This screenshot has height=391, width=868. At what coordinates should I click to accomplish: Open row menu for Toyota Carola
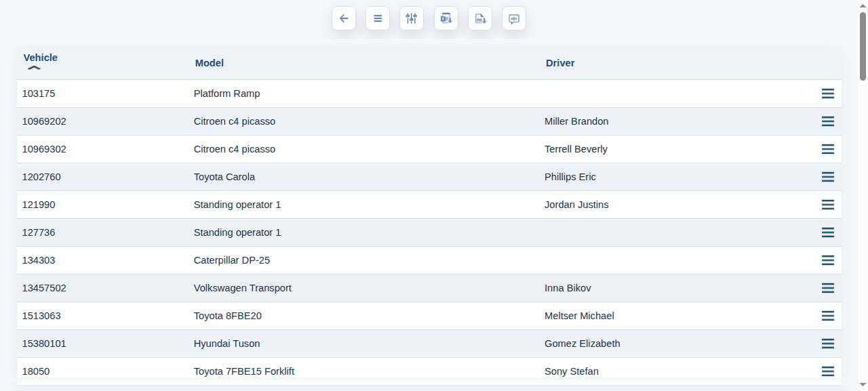[x=828, y=177]
